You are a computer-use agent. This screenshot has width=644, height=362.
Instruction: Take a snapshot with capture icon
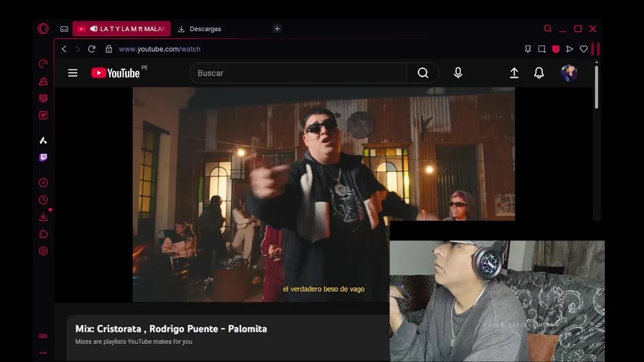[x=542, y=49]
